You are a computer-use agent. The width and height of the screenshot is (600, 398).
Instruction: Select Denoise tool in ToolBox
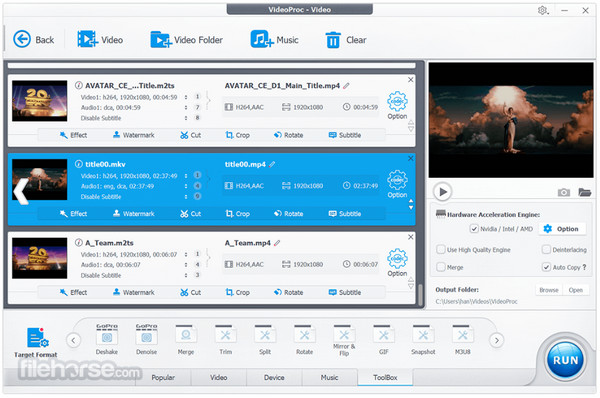(x=146, y=340)
